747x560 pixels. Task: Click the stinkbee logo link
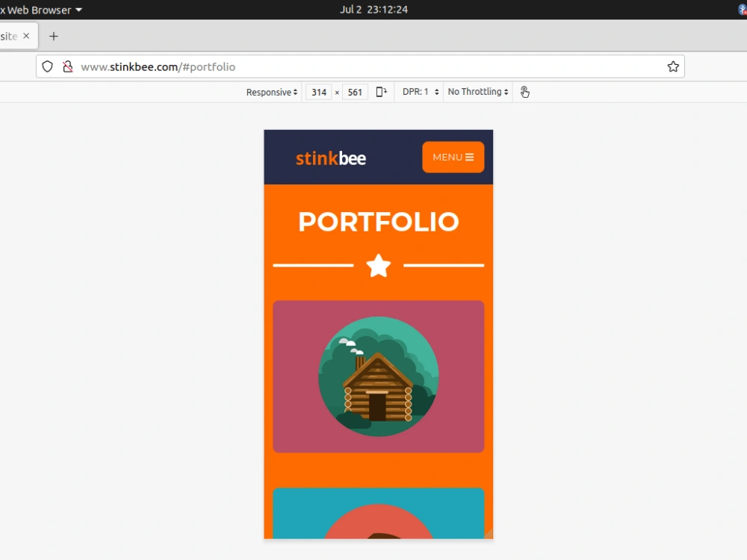click(x=331, y=158)
